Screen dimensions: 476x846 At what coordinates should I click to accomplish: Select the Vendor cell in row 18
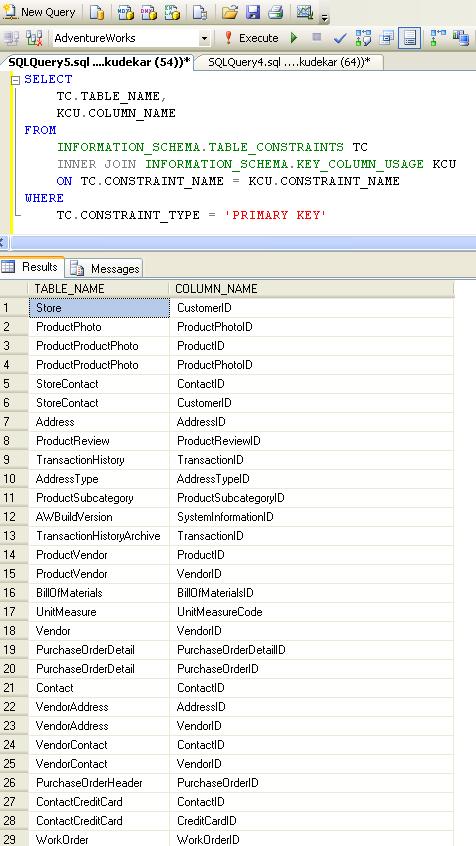click(99, 631)
